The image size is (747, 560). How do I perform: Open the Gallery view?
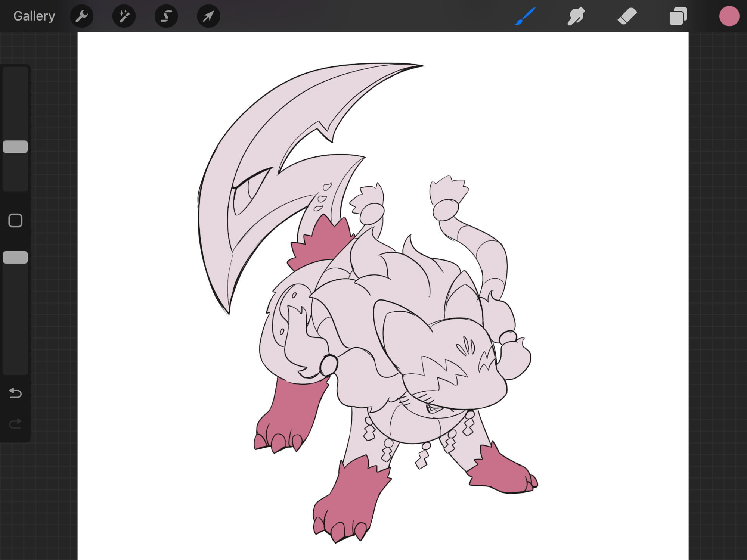tap(34, 16)
